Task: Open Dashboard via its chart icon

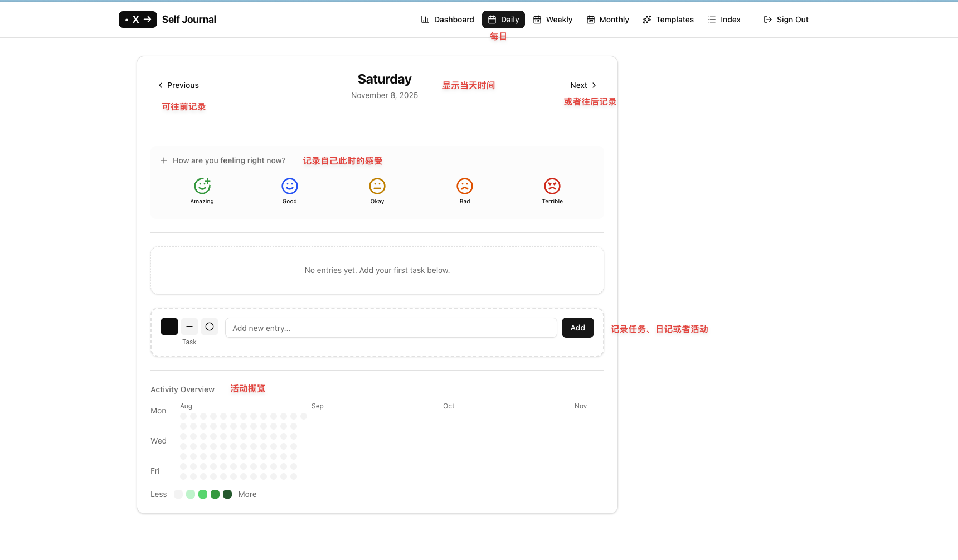Action: point(425,20)
